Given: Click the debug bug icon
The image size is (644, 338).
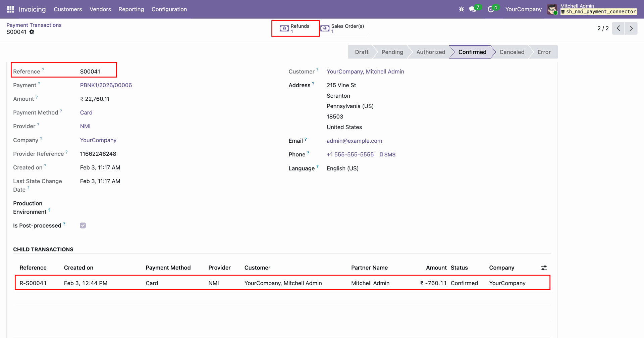Looking at the screenshot, I should pyautogui.click(x=461, y=9).
